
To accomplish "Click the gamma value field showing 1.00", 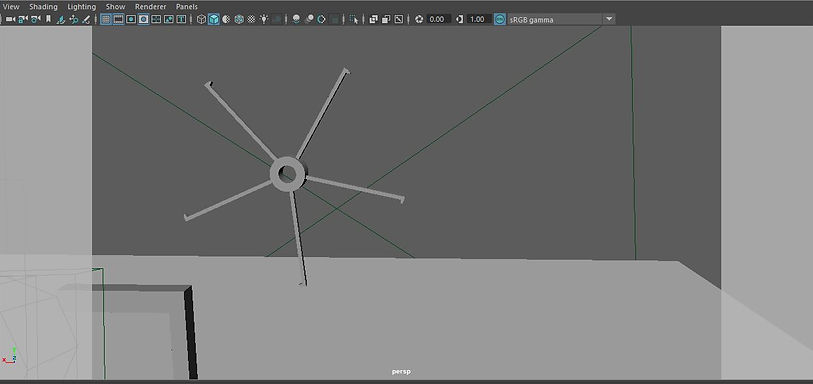I will (478, 19).
